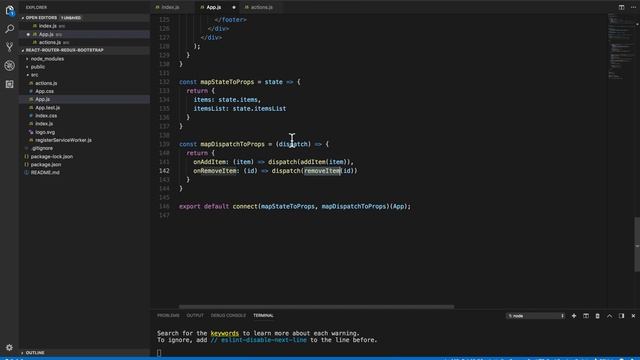Maximize the panel with up chevron
The image size is (640, 360).
(x=609, y=316)
